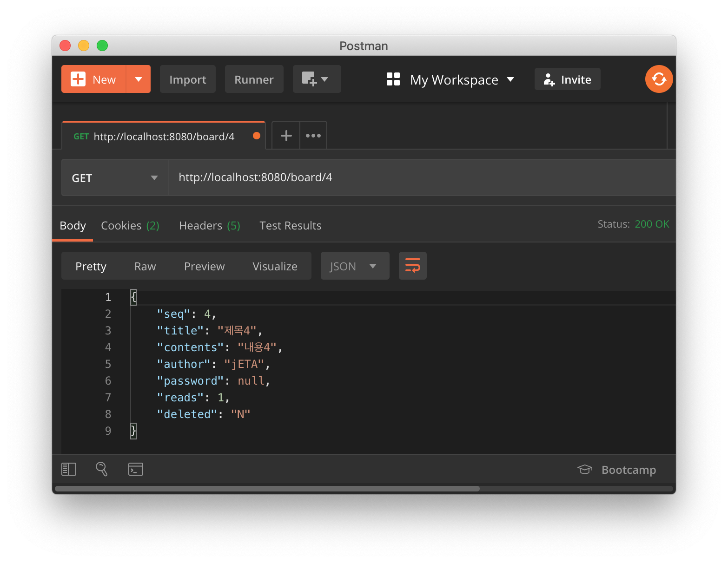Screen dimensions: 728x563
Task: Click the "contents" value 내용4
Action: pyautogui.click(x=257, y=347)
